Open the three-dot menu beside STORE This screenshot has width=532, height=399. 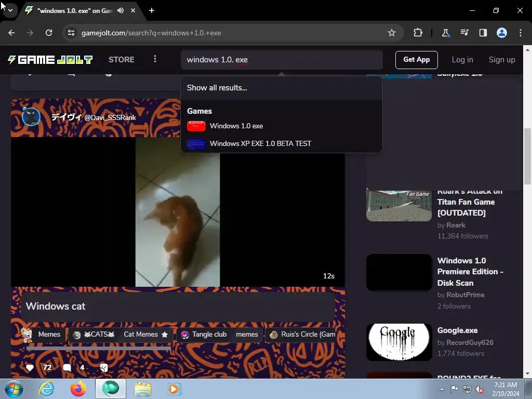coord(155,59)
